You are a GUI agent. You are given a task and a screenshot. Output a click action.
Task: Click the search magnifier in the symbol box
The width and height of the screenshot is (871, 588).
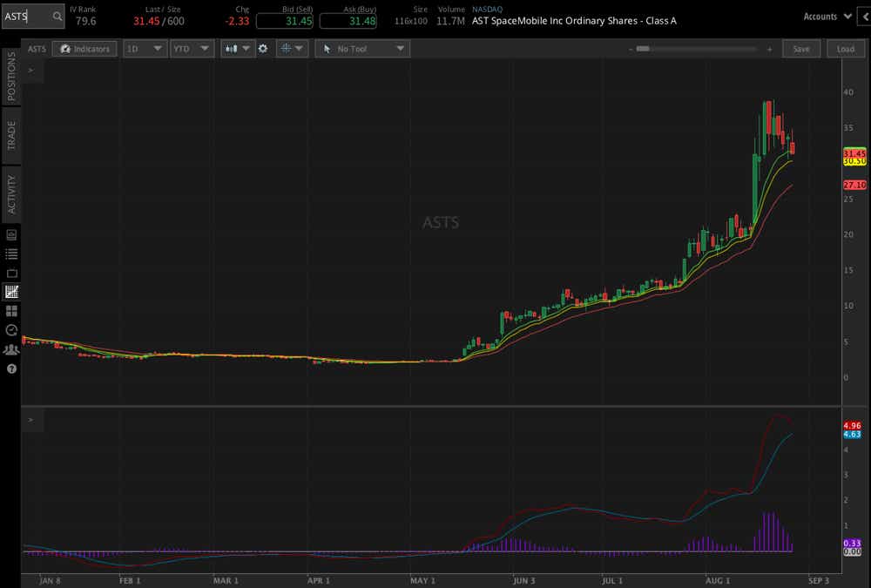55,16
